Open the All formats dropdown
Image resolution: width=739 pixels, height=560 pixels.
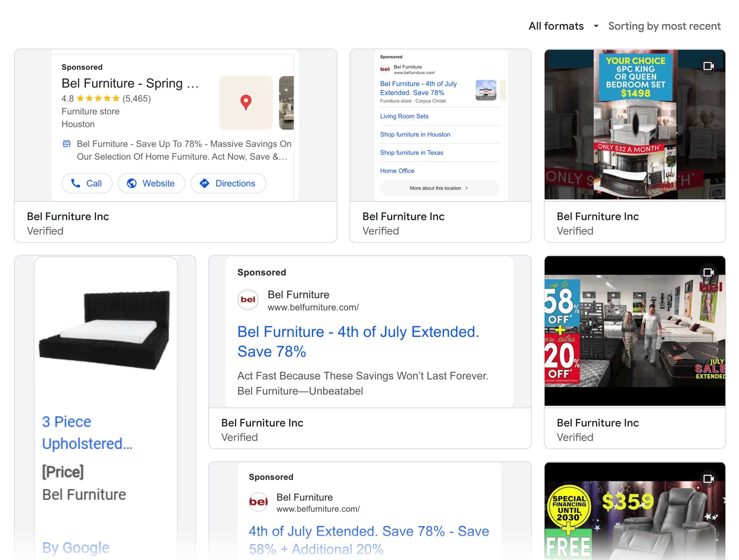click(563, 26)
